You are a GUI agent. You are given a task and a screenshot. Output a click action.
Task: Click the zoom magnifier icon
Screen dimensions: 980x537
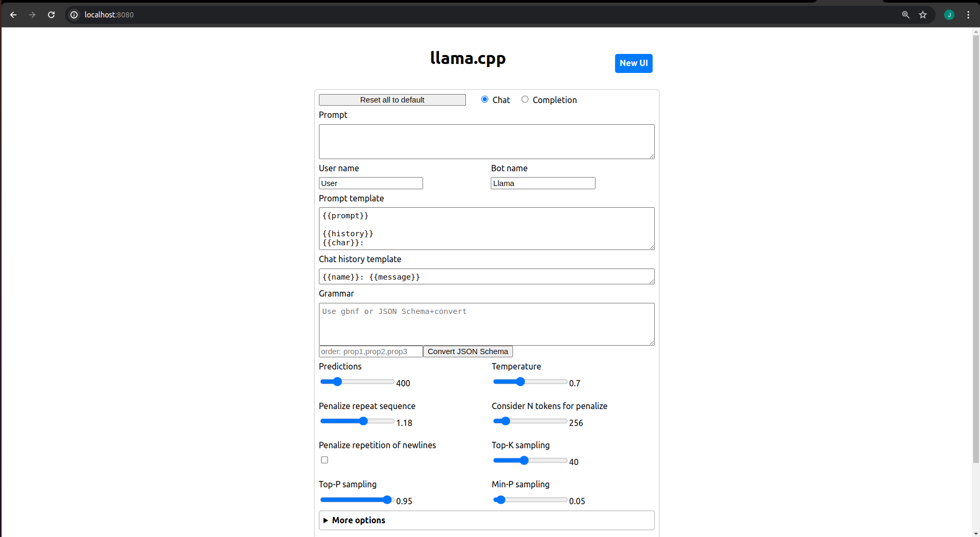905,15
